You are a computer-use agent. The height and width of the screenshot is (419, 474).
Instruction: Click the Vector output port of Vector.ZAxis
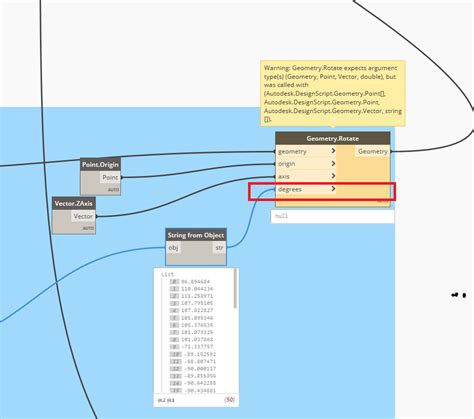[x=83, y=216]
